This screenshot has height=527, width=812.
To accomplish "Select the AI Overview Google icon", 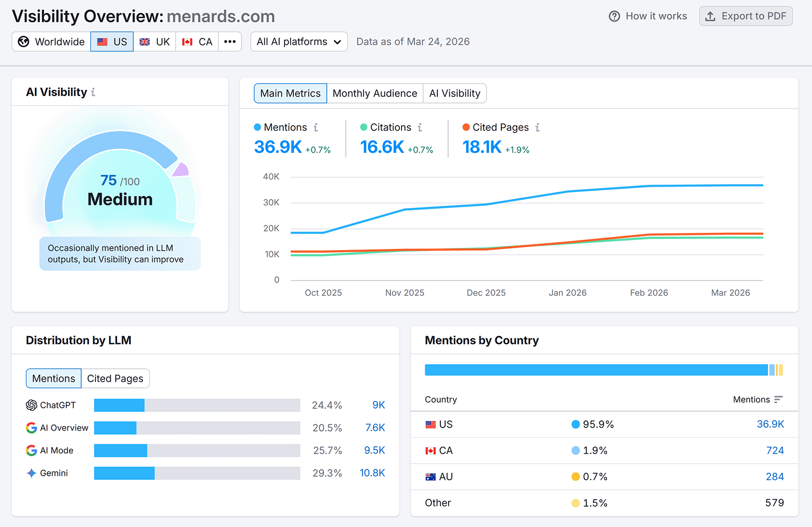I will click(31, 428).
